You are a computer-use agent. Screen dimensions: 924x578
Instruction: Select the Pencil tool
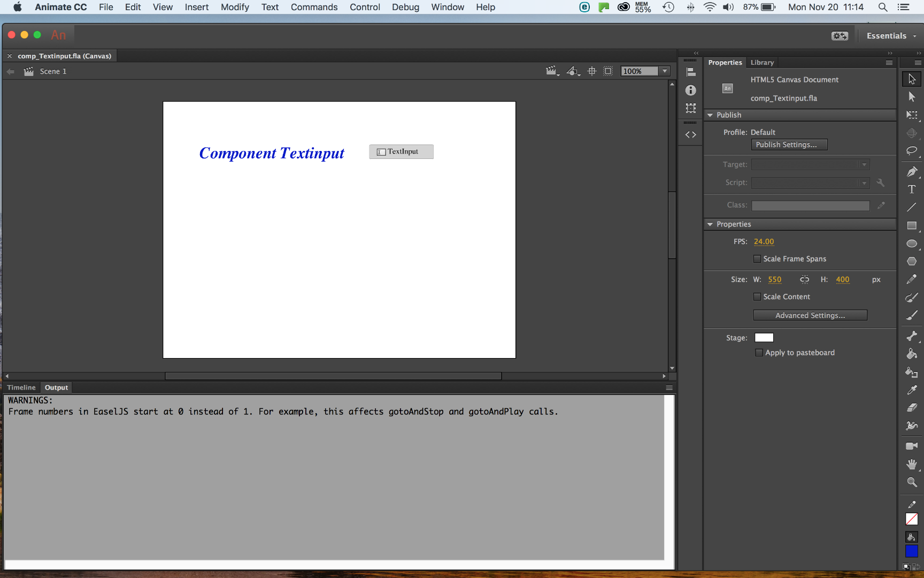point(912,279)
